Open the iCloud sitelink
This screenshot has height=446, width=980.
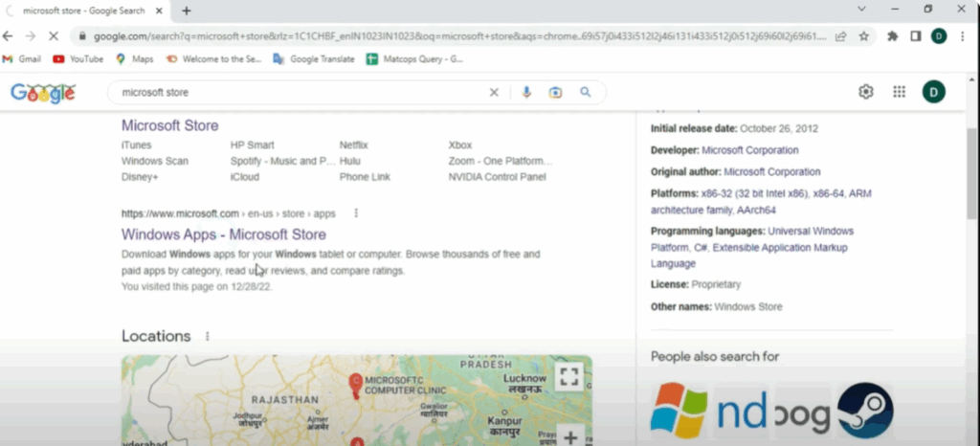(x=244, y=177)
